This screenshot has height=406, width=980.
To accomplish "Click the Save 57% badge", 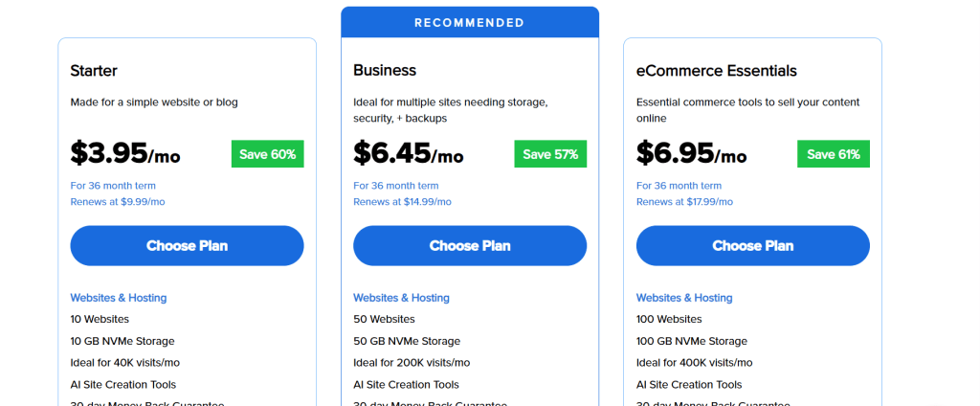I will (550, 154).
